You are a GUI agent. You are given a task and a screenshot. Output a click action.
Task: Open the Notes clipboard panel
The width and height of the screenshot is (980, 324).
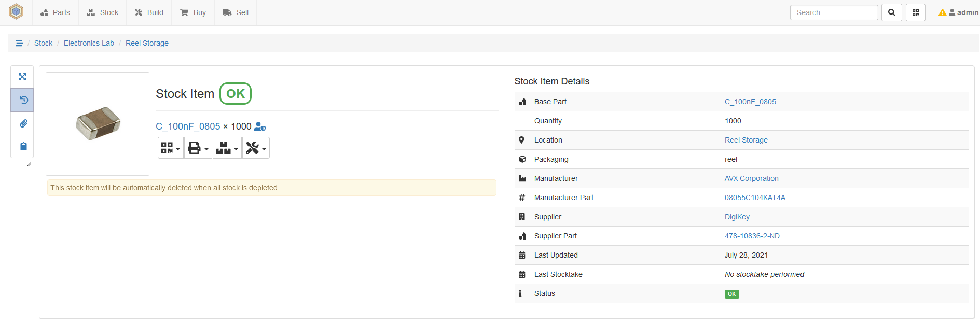click(22, 147)
